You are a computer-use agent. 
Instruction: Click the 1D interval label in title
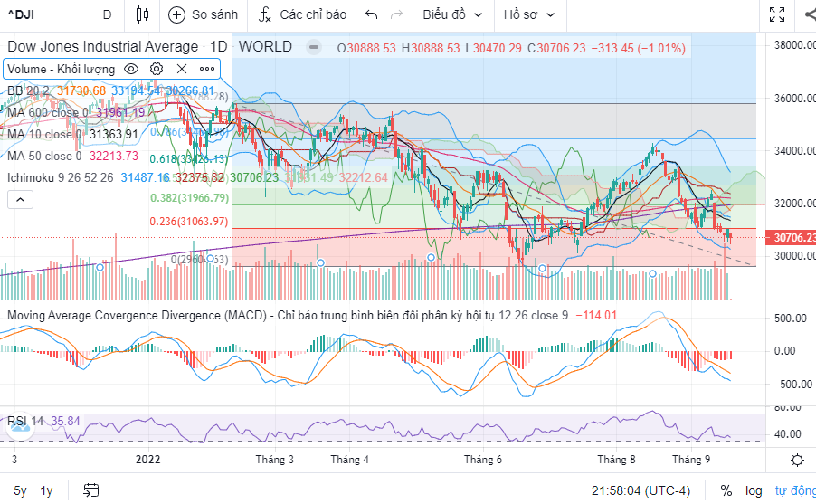coord(219,47)
